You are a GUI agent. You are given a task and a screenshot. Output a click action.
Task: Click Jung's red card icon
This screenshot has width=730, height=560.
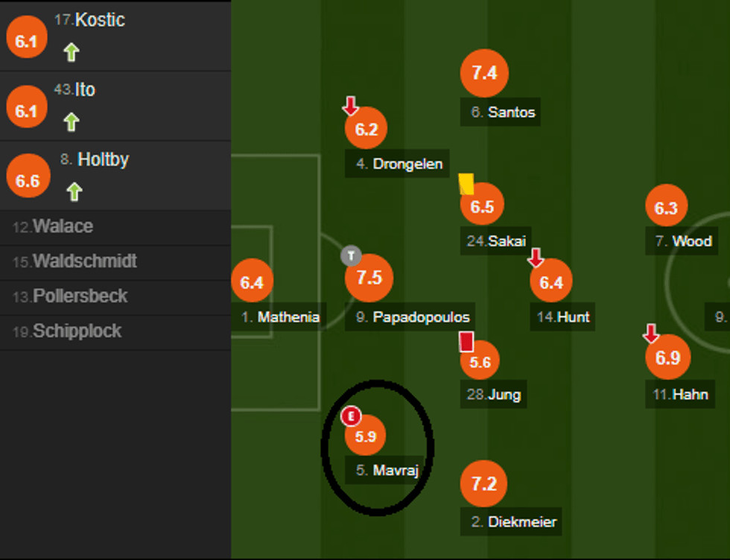tap(466, 342)
